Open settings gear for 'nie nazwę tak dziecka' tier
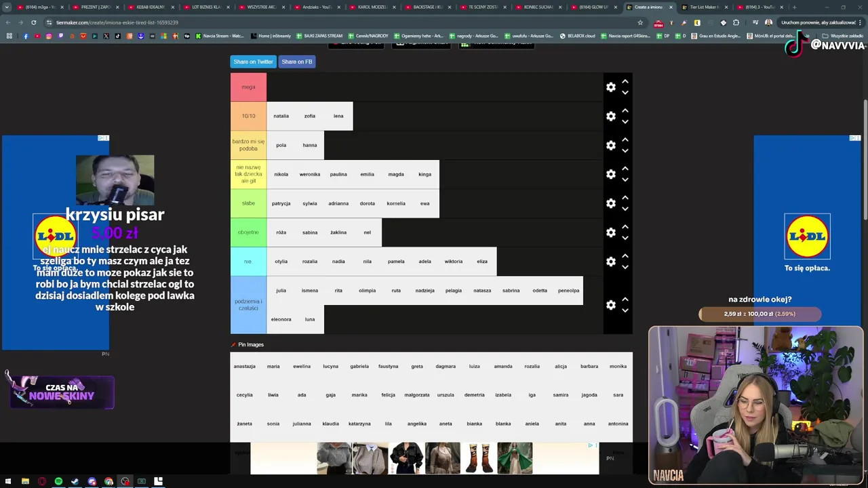This screenshot has height=488, width=868. pyautogui.click(x=611, y=174)
